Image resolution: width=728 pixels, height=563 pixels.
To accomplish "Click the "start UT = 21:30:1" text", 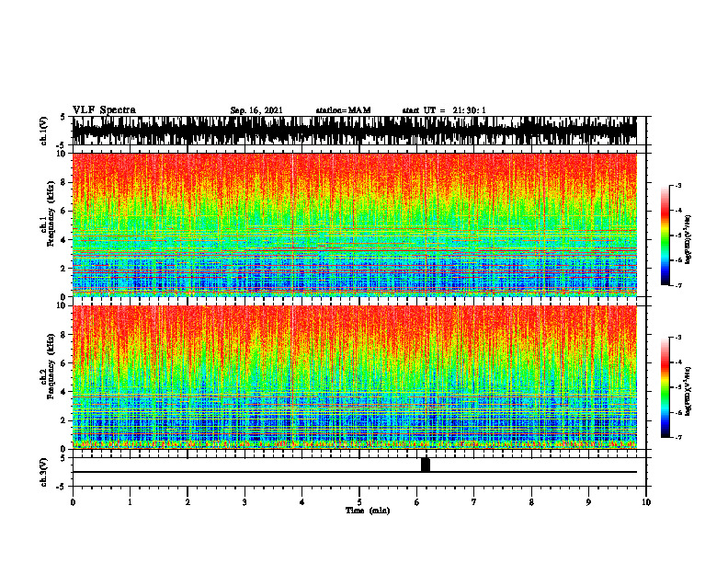I will pyautogui.click(x=444, y=110).
